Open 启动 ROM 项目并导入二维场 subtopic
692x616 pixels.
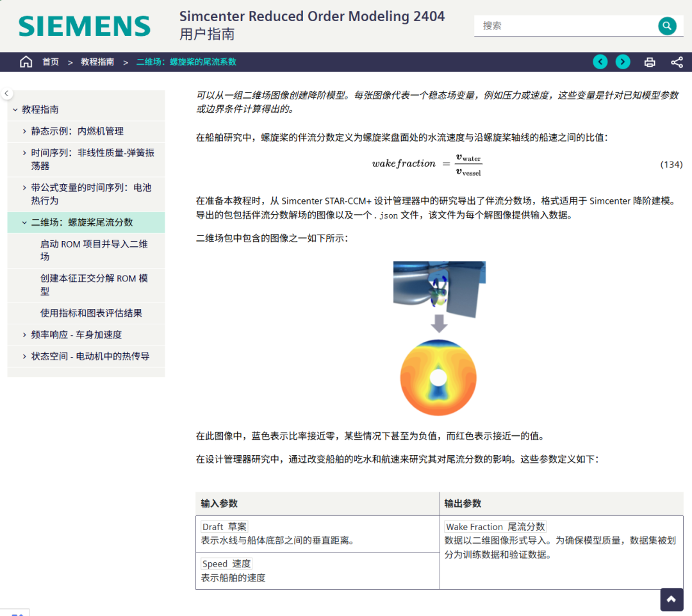tap(94, 251)
